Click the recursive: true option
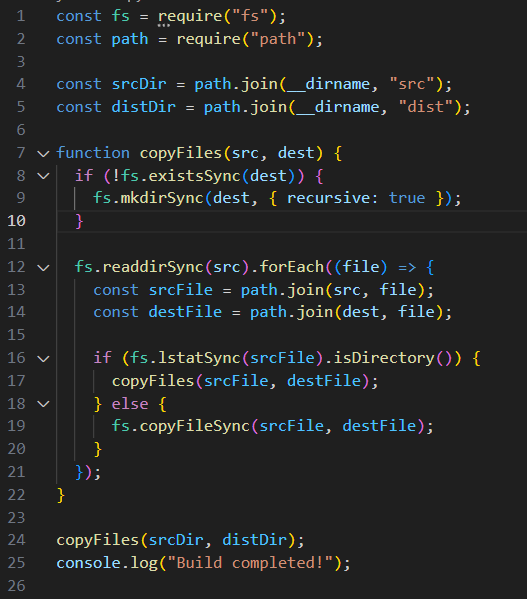This screenshot has width=527, height=599. tap(356, 198)
